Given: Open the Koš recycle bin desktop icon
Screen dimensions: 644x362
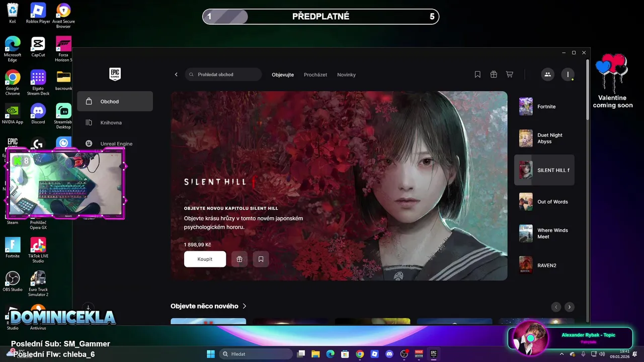Looking at the screenshot, I should [13, 14].
